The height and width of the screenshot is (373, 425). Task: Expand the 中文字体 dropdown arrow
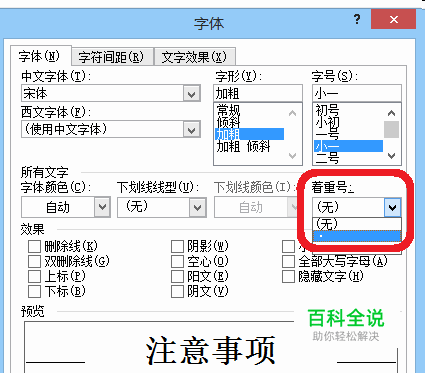point(192,94)
